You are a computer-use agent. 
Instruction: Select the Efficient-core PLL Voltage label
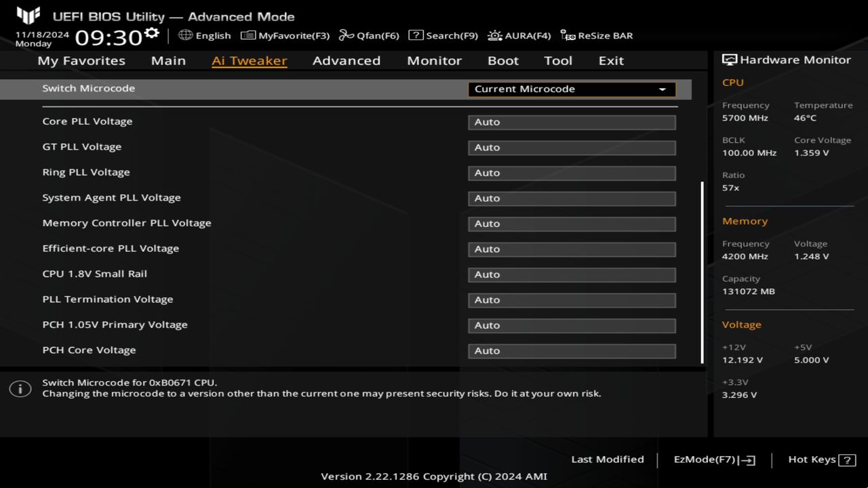click(x=111, y=248)
